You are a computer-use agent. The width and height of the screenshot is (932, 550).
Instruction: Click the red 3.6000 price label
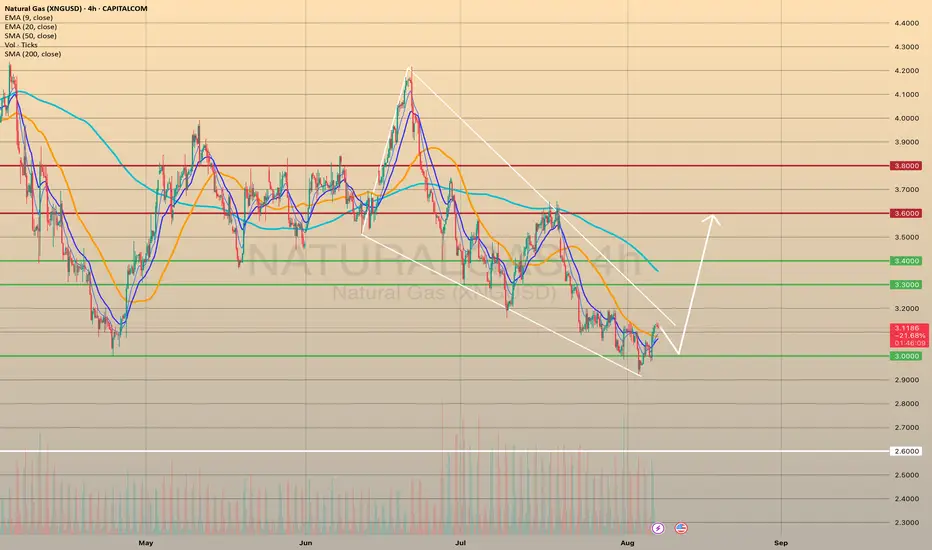[x=906, y=213]
